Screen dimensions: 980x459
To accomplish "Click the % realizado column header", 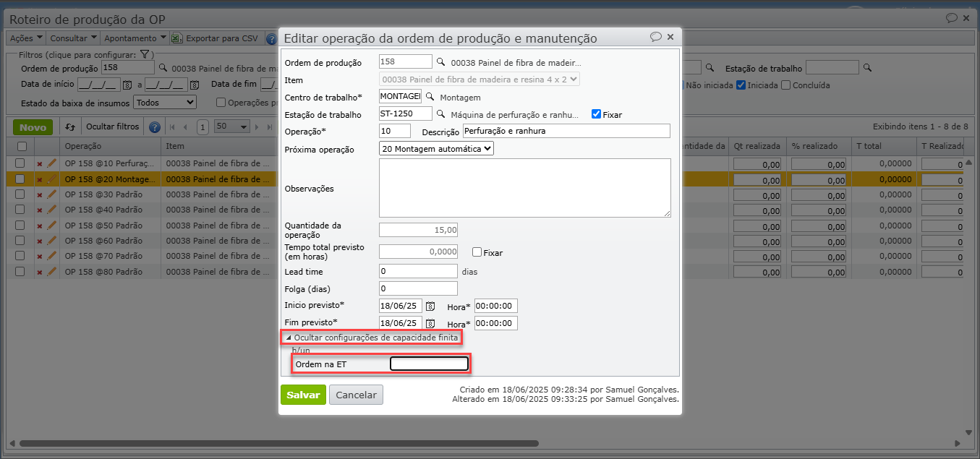I will pyautogui.click(x=817, y=146).
